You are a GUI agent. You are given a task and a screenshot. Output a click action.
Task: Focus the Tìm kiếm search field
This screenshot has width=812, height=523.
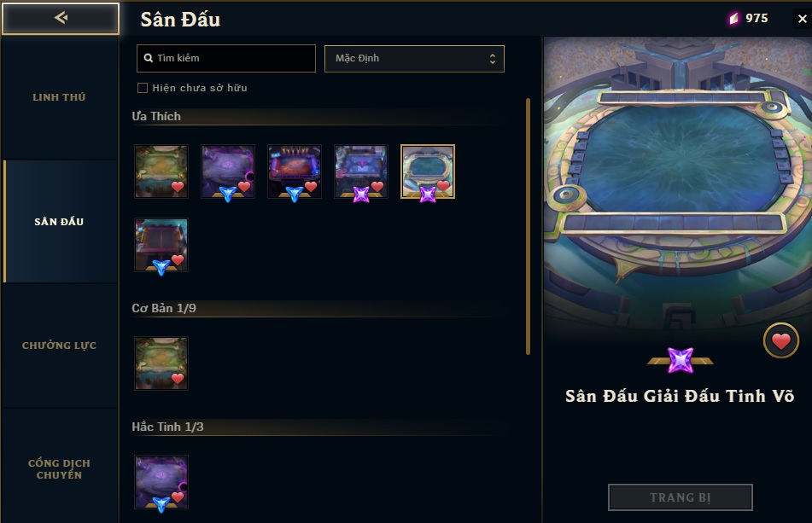click(225, 59)
